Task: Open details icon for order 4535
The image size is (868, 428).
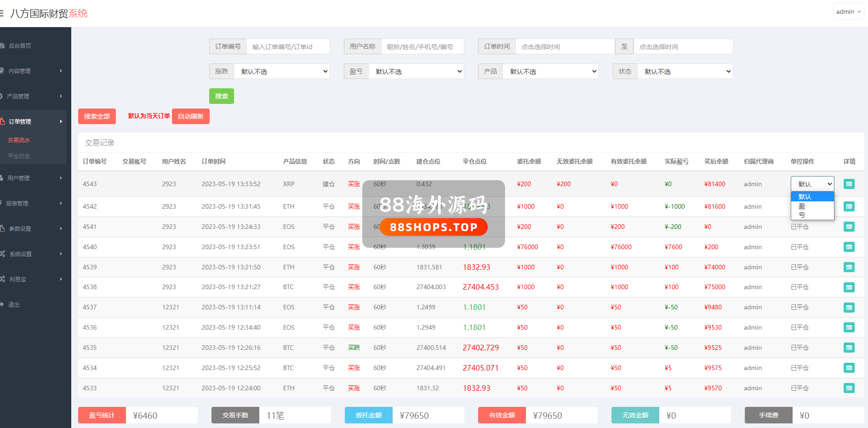Action: pyautogui.click(x=849, y=348)
